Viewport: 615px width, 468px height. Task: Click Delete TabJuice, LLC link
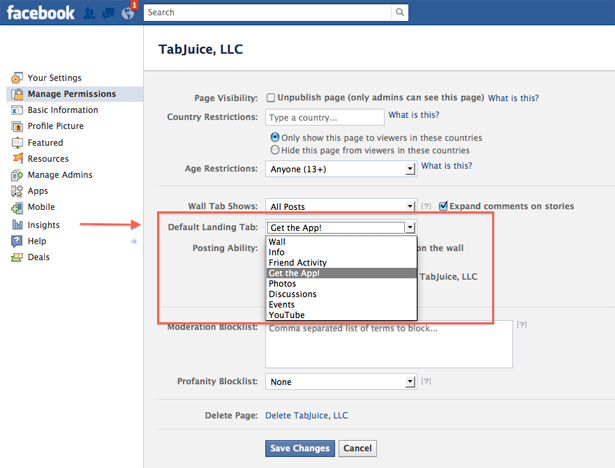click(307, 415)
